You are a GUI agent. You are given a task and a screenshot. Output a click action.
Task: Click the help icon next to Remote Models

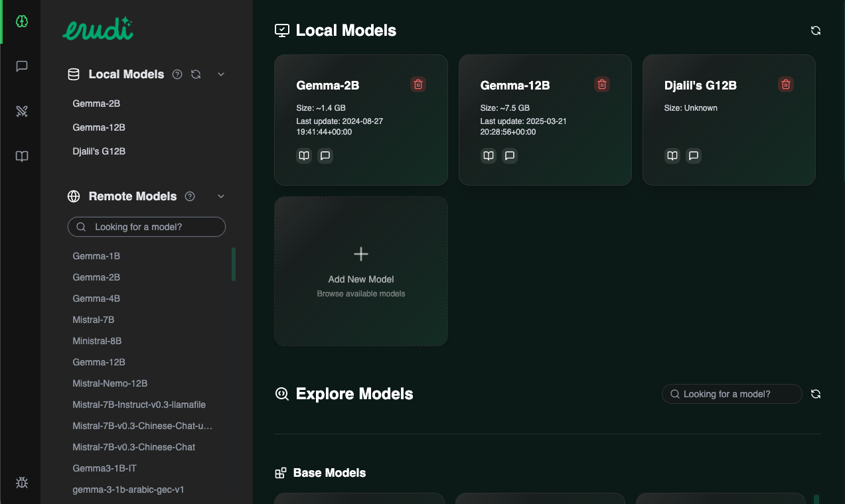pos(190,196)
